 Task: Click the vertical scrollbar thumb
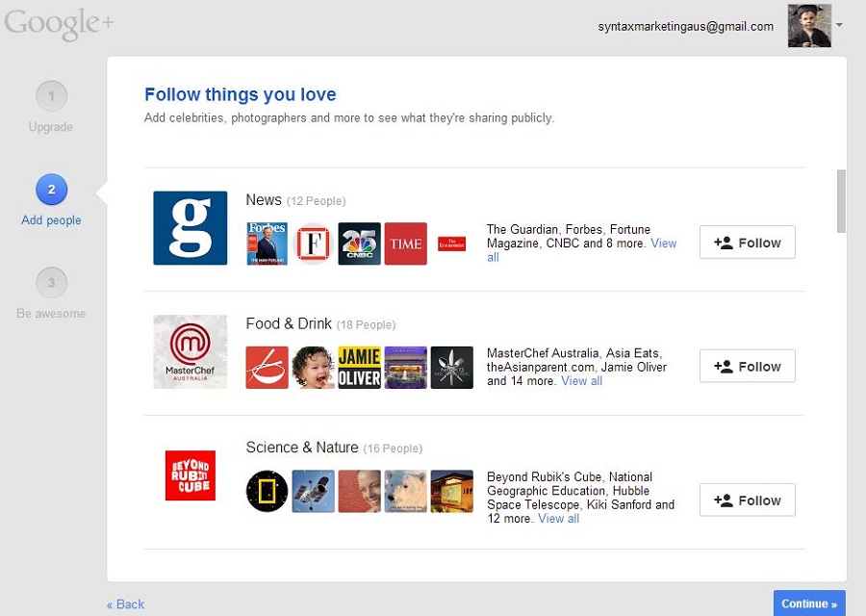tap(841, 201)
